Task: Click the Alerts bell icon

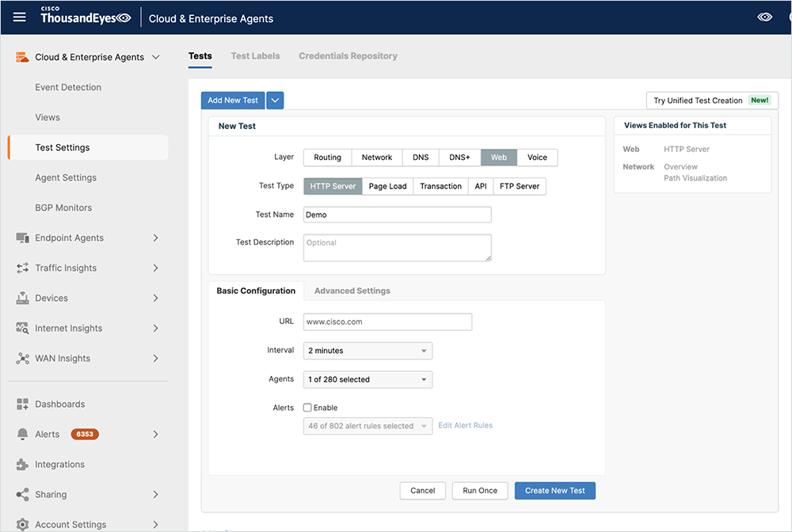Action: click(x=22, y=435)
